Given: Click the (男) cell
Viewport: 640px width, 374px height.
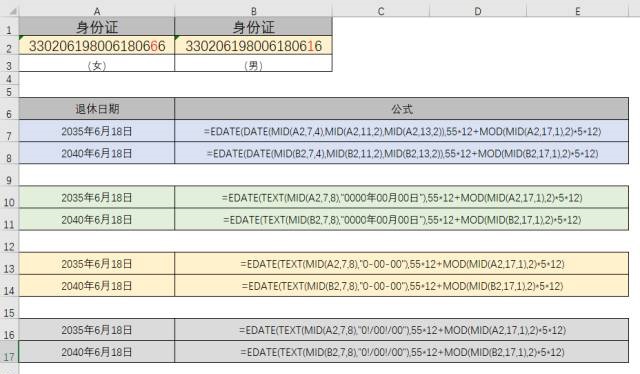Looking at the screenshot, I should click(253, 65).
